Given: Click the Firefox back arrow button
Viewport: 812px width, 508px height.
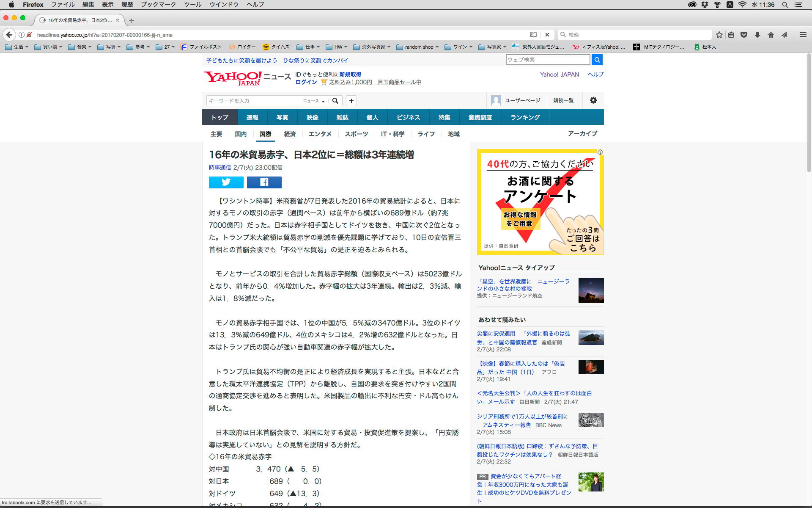Looking at the screenshot, I should (x=9, y=35).
